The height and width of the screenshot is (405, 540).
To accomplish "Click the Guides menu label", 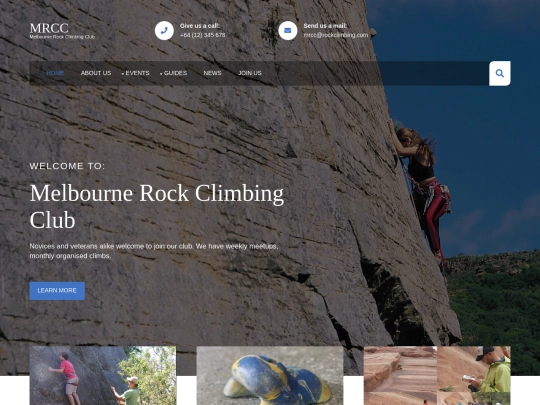I will [175, 73].
